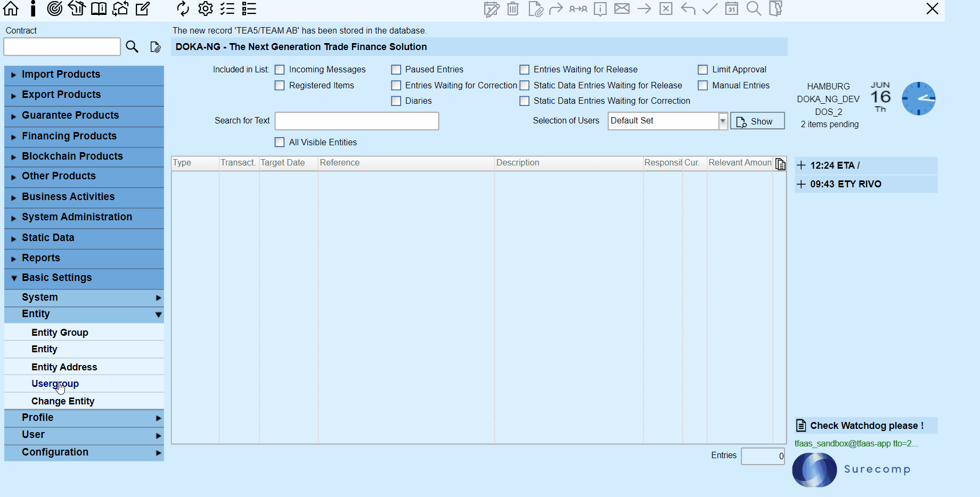Expand the Import Products menu
This screenshot has height=497, width=980.
(84, 74)
